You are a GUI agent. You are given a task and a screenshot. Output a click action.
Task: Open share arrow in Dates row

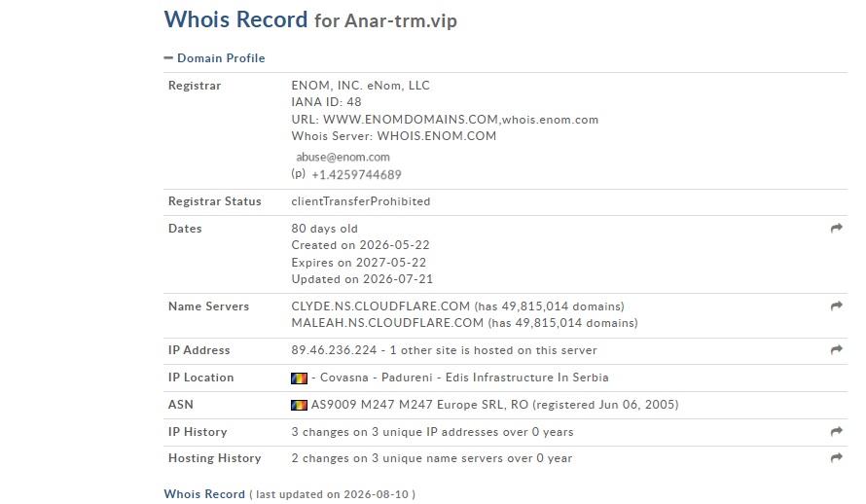tap(836, 228)
